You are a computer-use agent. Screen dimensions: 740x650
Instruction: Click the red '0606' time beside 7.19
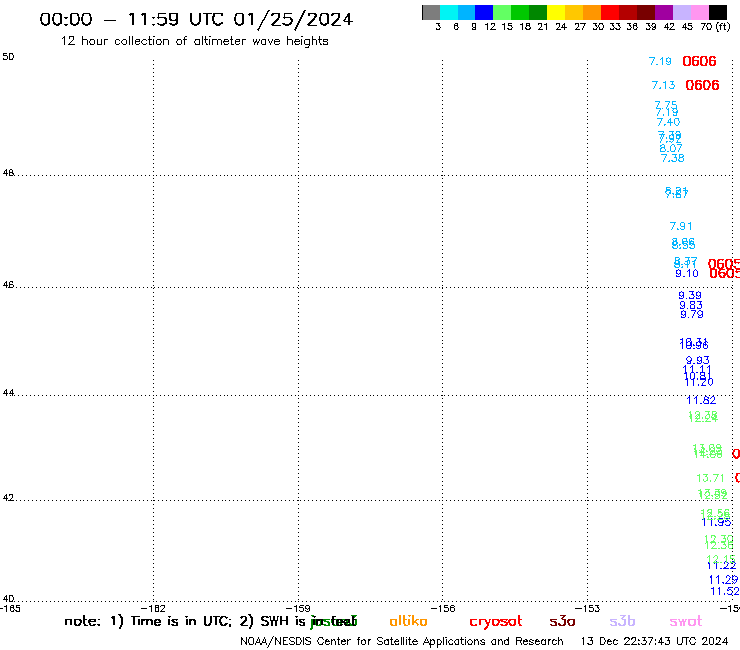point(699,61)
